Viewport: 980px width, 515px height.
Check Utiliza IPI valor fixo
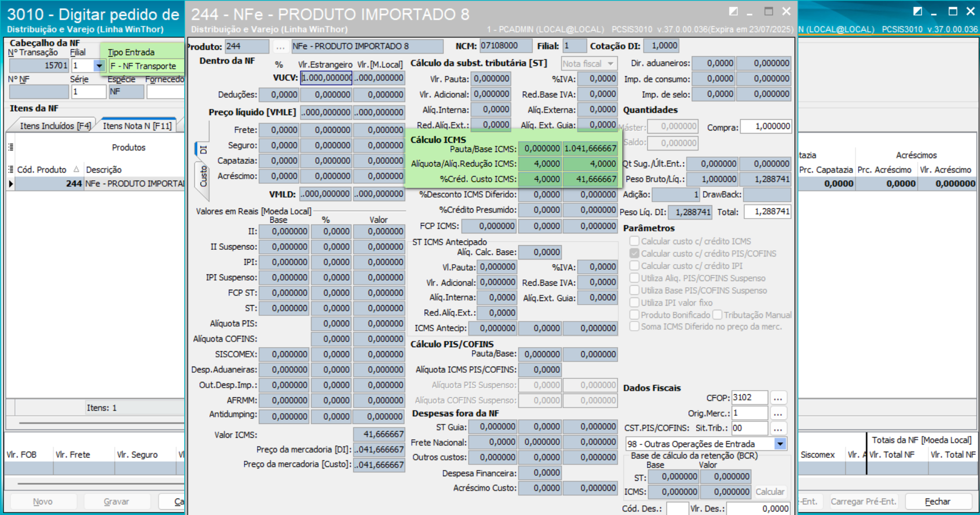(x=635, y=303)
